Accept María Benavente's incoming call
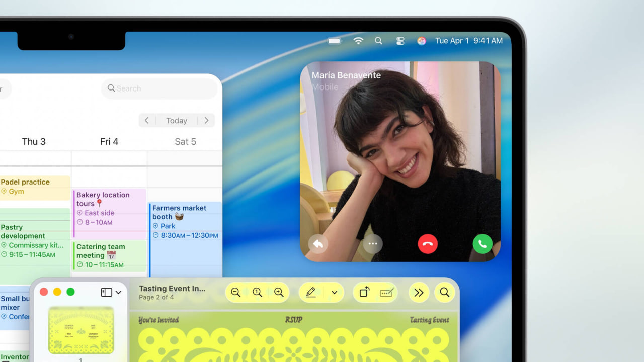The height and width of the screenshot is (362, 644). tap(482, 243)
